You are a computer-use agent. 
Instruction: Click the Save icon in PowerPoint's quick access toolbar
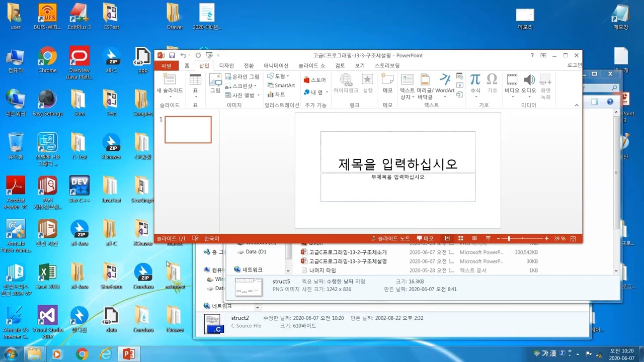click(x=172, y=55)
